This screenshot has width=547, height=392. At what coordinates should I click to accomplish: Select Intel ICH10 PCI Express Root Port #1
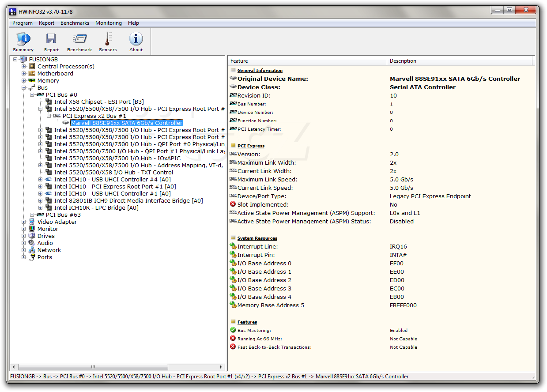click(x=115, y=187)
